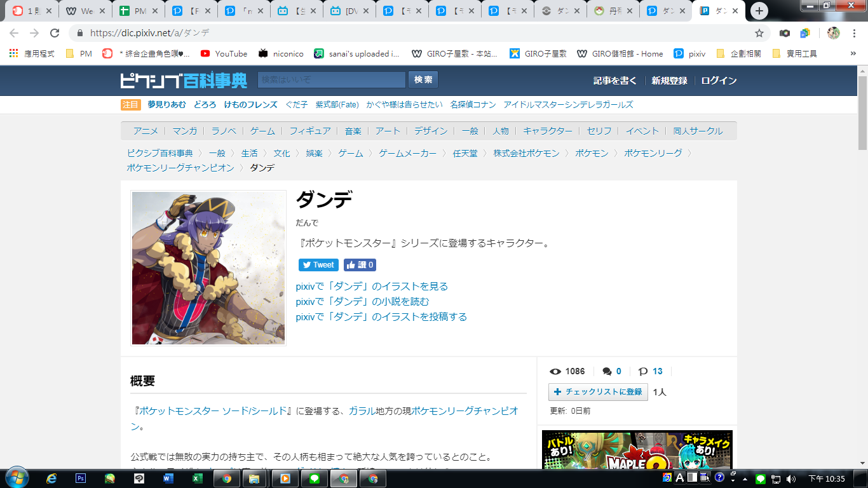Open the 任天堂 breadcrumb link
The height and width of the screenshot is (488, 868).
pyautogui.click(x=465, y=153)
